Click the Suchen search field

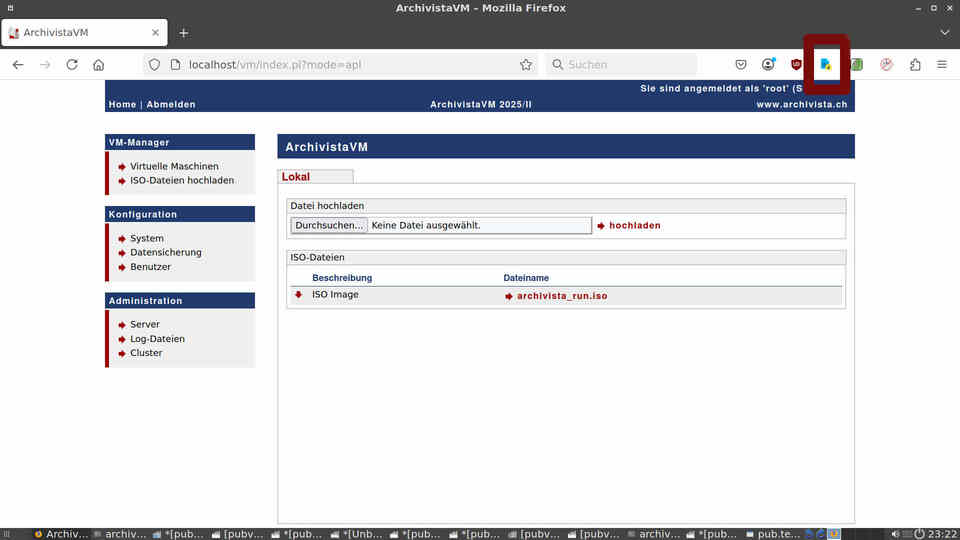pos(621,64)
